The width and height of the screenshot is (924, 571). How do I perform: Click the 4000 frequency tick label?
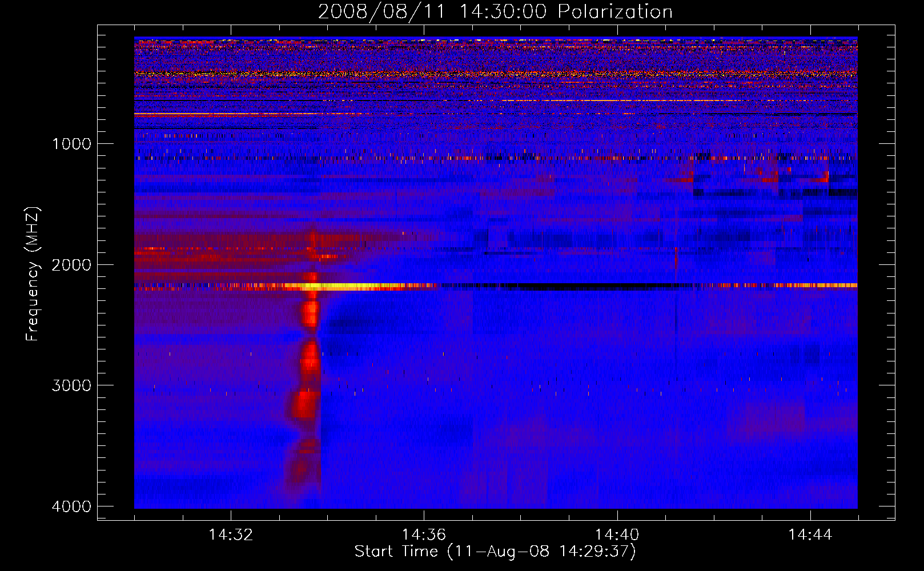(71, 506)
